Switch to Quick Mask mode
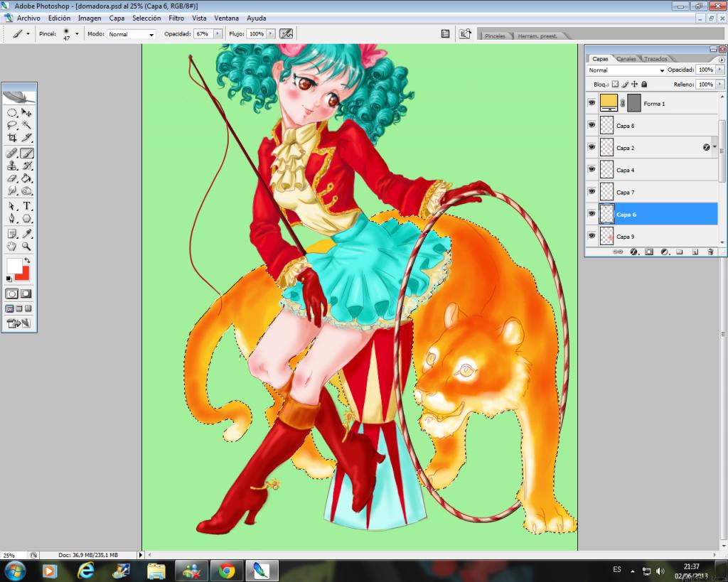Screen dimensions: 728x582 coord(26,293)
